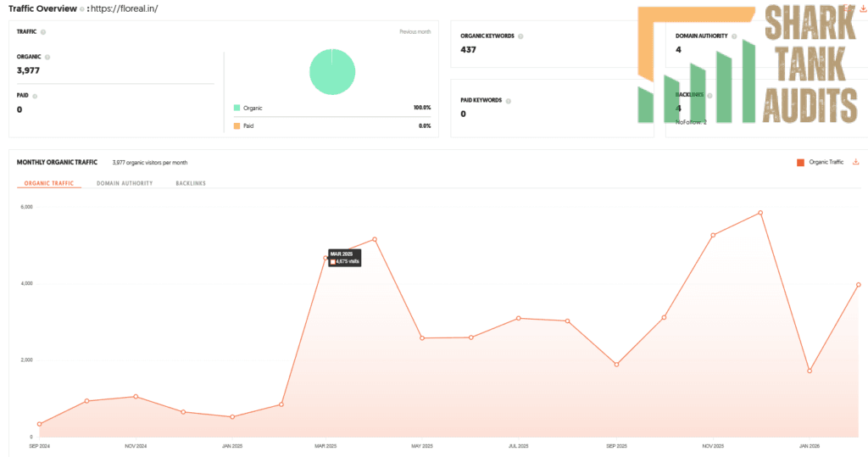Open the floreal.in URL link
The width and height of the screenshot is (868, 457).
pyautogui.click(x=124, y=8)
